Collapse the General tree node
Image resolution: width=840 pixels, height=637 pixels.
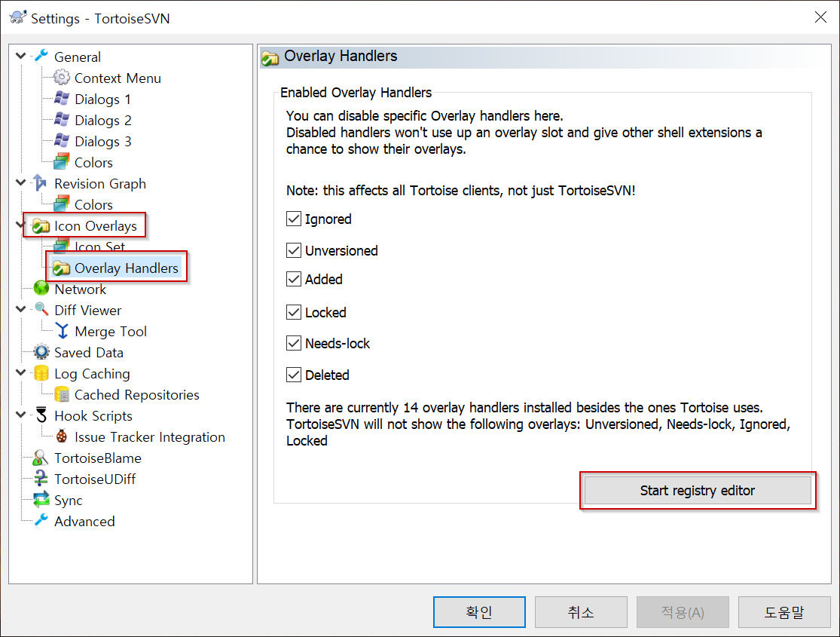pos(21,56)
